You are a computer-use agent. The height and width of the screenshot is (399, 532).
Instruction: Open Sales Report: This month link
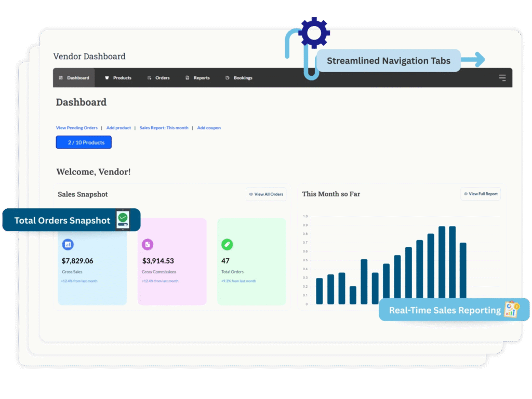pos(164,128)
